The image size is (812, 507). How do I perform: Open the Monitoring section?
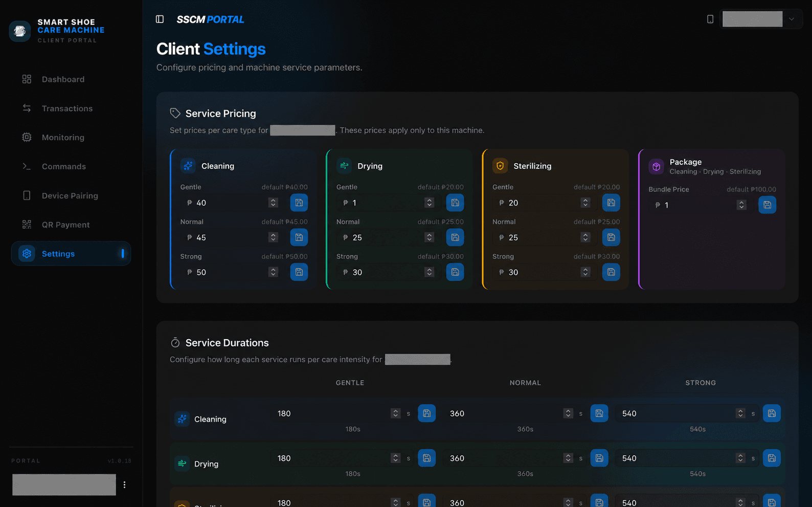pyautogui.click(x=71, y=137)
